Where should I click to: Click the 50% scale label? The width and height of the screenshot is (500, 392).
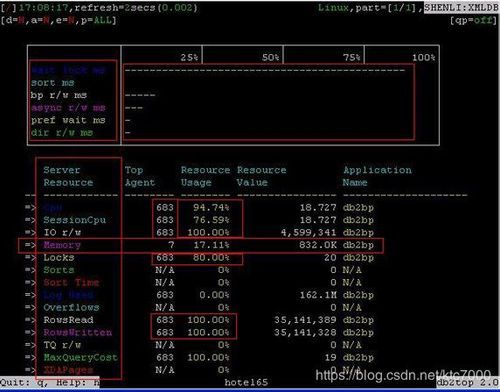pyautogui.click(x=270, y=57)
